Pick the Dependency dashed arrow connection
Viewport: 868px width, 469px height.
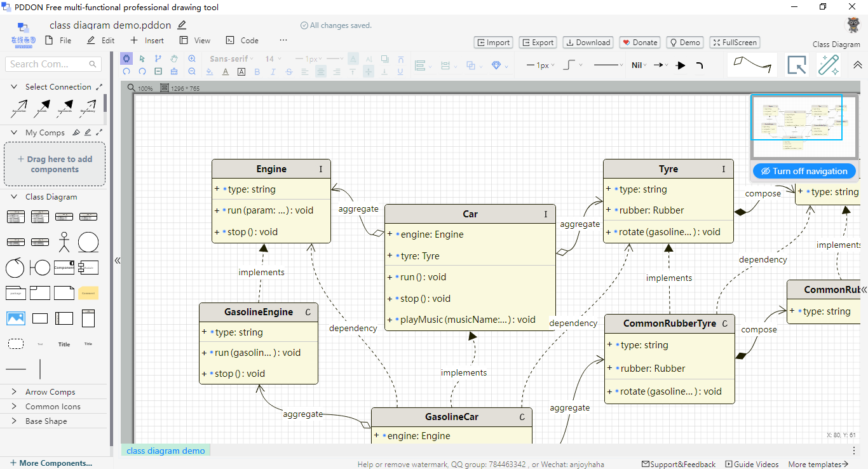pos(88,109)
